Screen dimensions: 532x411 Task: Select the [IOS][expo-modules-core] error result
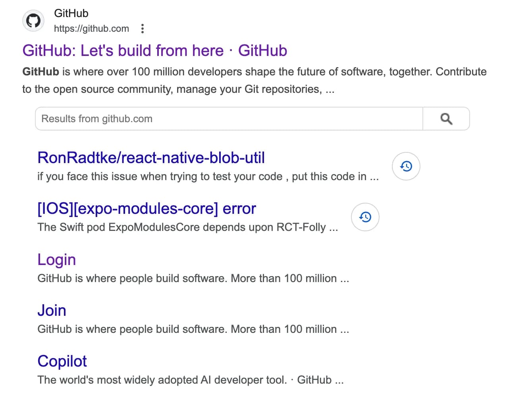[146, 208]
